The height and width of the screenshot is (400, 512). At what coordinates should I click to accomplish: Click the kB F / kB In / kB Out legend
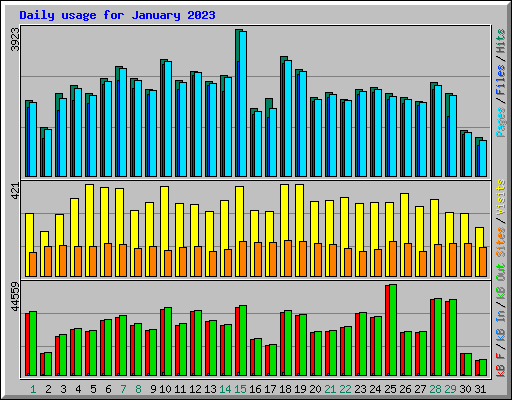501,320
